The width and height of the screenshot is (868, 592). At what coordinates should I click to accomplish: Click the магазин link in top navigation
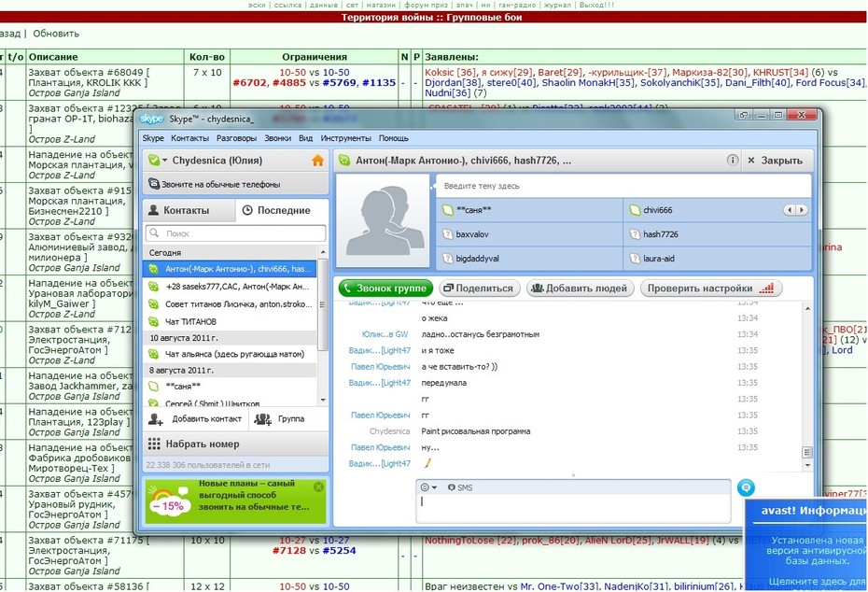coord(381,5)
